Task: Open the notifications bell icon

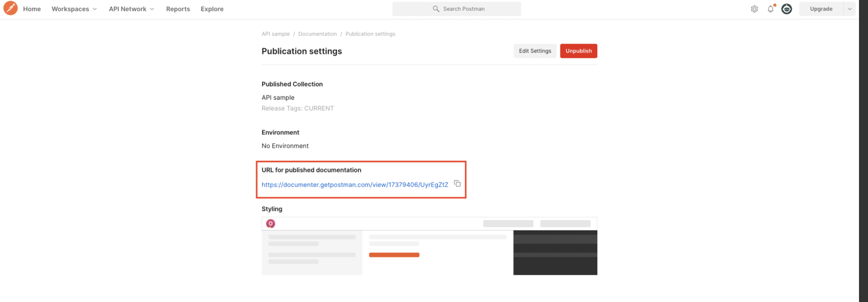Action: pos(771,9)
